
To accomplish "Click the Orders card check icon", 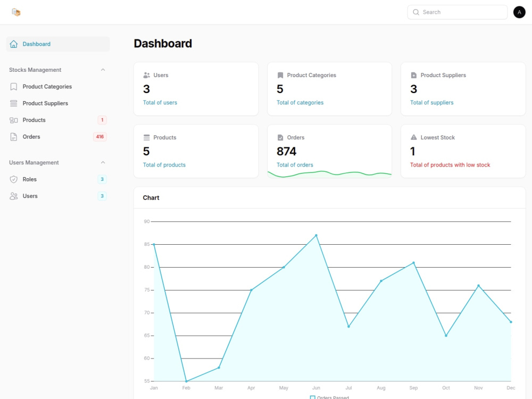I will pyautogui.click(x=280, y=138).
